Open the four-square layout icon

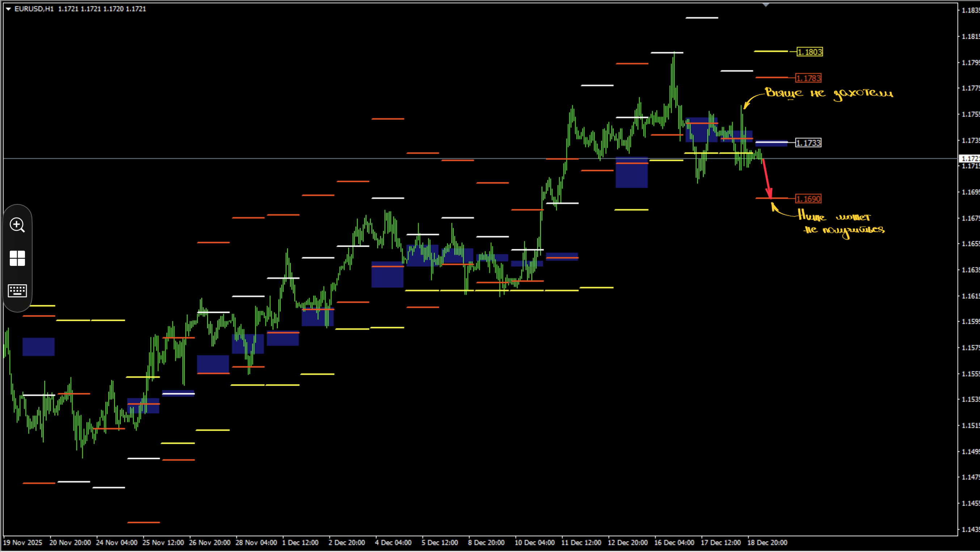click(17, 258)
